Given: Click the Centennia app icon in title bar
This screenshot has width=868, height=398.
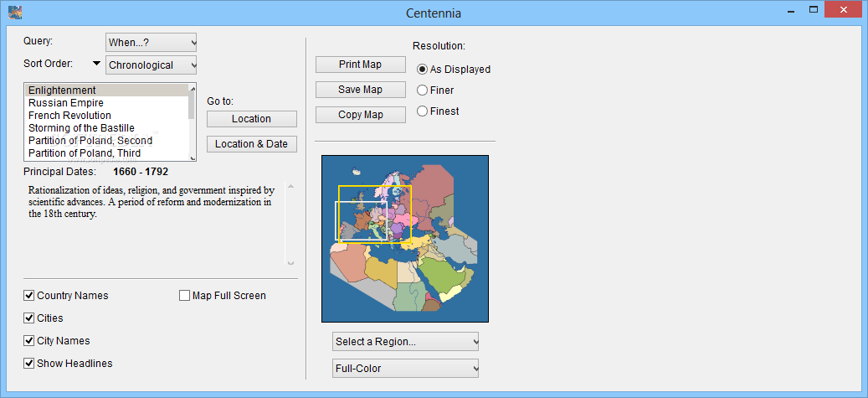Looking at the screenshot, I should coord(15,12).
